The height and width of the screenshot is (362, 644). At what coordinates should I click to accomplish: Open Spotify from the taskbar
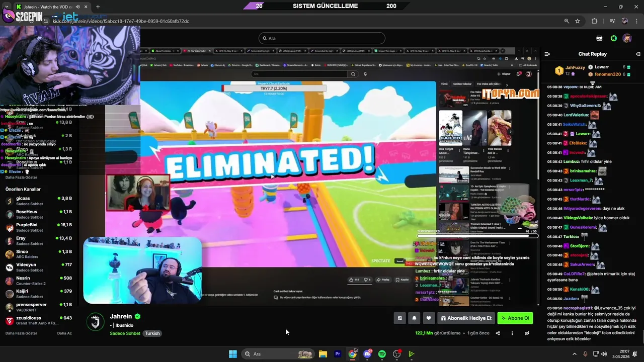(382, 354)
